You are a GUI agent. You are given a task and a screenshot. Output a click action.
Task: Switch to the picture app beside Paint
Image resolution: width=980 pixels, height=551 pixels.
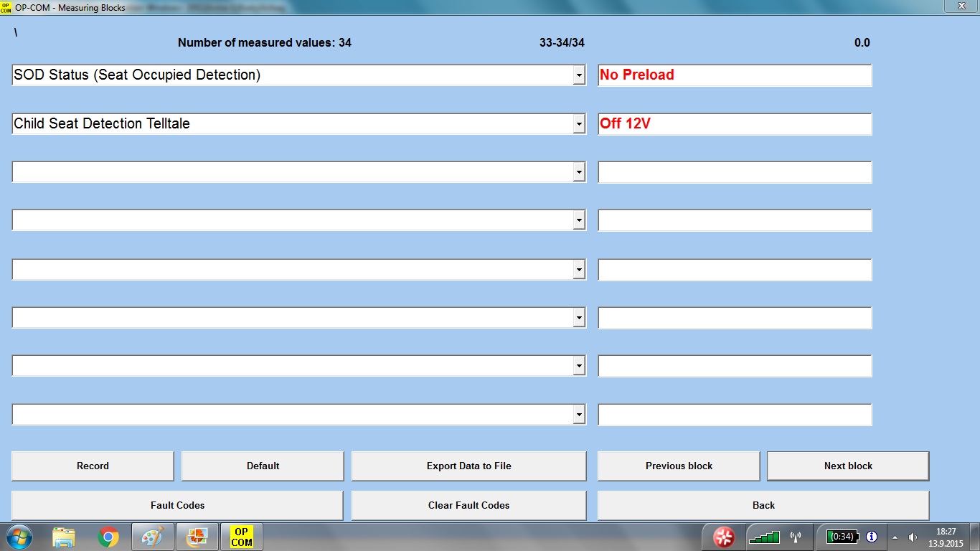[197, 537]
